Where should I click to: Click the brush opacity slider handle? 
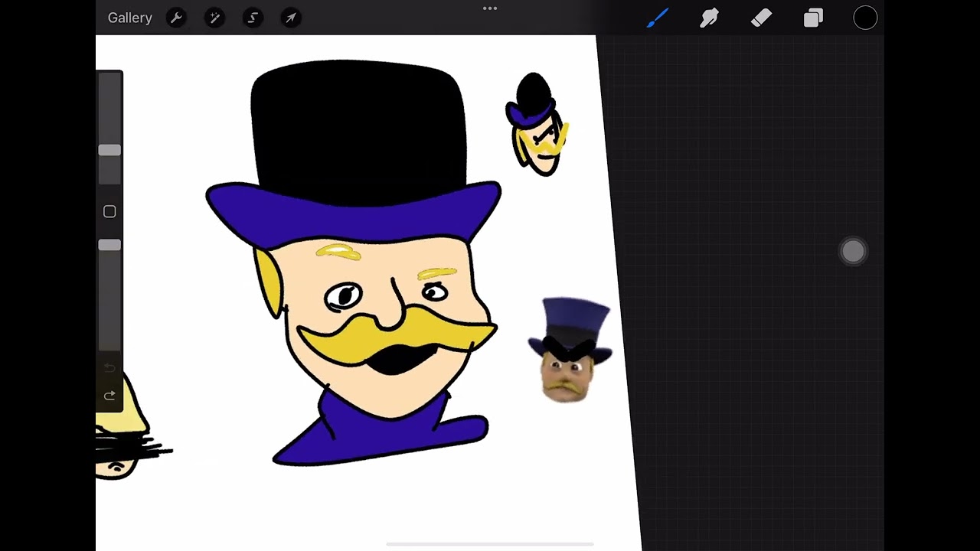109,245
